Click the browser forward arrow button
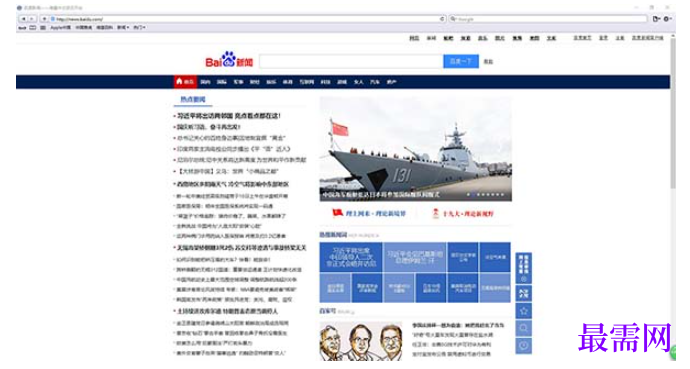690x369 pixels. (32, 19)
